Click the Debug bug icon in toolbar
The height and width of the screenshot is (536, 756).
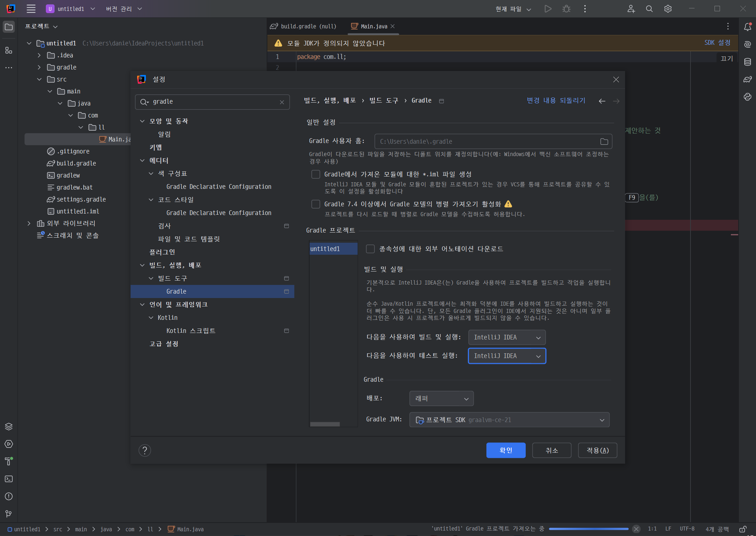566,9
